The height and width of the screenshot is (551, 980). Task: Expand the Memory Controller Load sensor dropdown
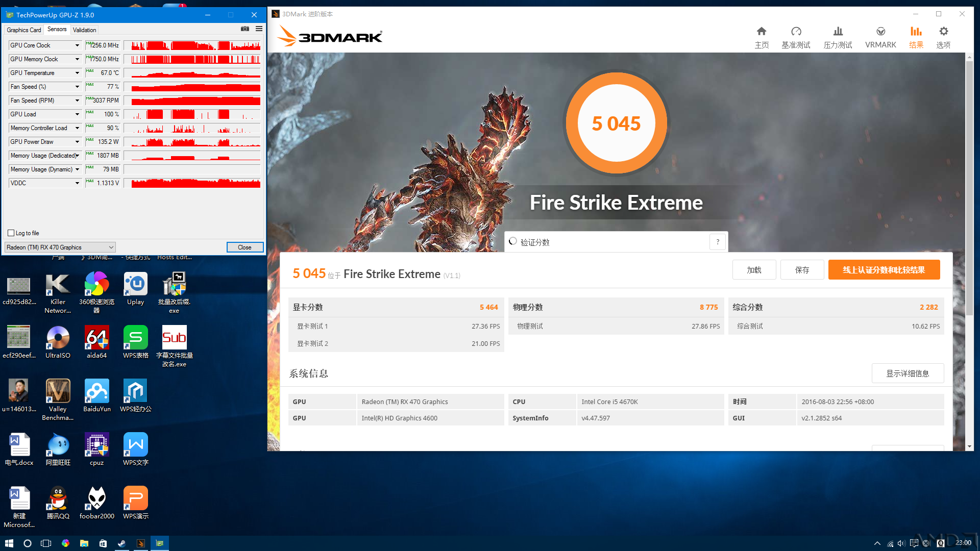pyautogui.click(x=77, y=128)
